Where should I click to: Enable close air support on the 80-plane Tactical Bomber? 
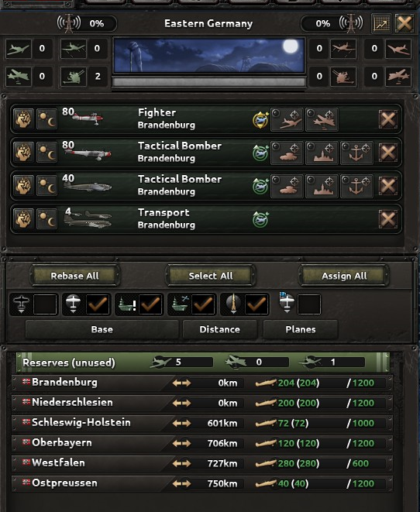tap(287, 153)
